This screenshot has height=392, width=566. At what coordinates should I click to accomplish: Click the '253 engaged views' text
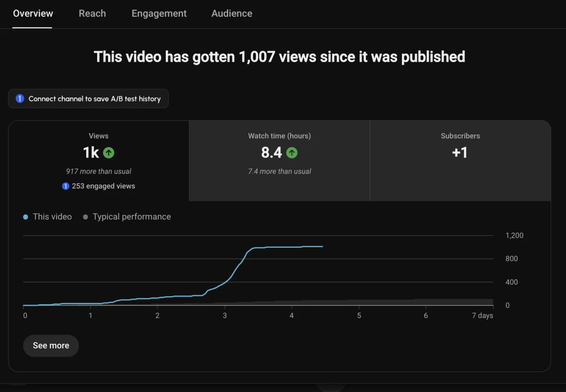(104, 186)
